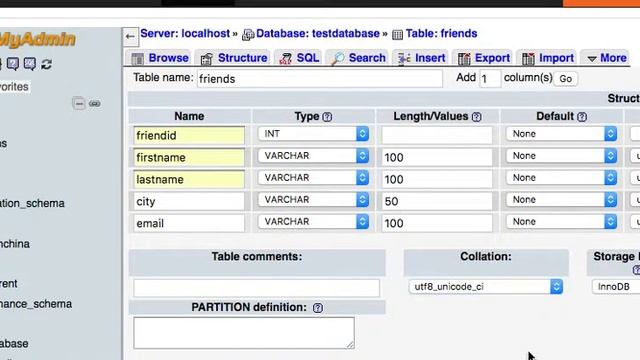Go to the Search tab
Viewport: 640px width, 360px height.
pyautogui.click(x=358, y=58)
